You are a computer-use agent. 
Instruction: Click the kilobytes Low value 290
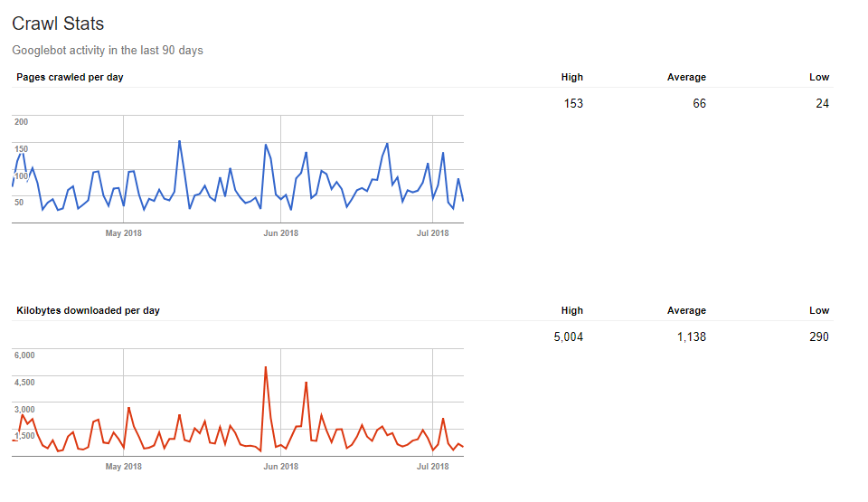[x=818, y=336]
